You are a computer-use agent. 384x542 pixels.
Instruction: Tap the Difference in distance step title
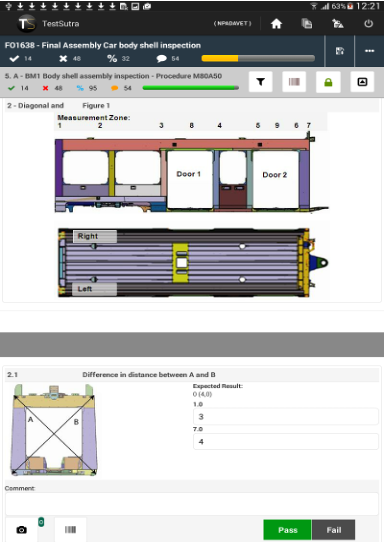[149, 375]
